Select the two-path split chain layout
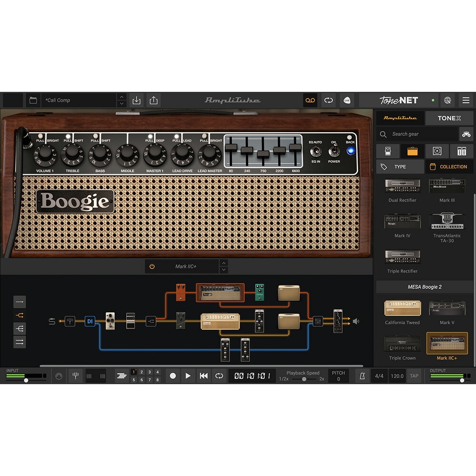This screenshot has width=476, height=476. pos(20,316)
